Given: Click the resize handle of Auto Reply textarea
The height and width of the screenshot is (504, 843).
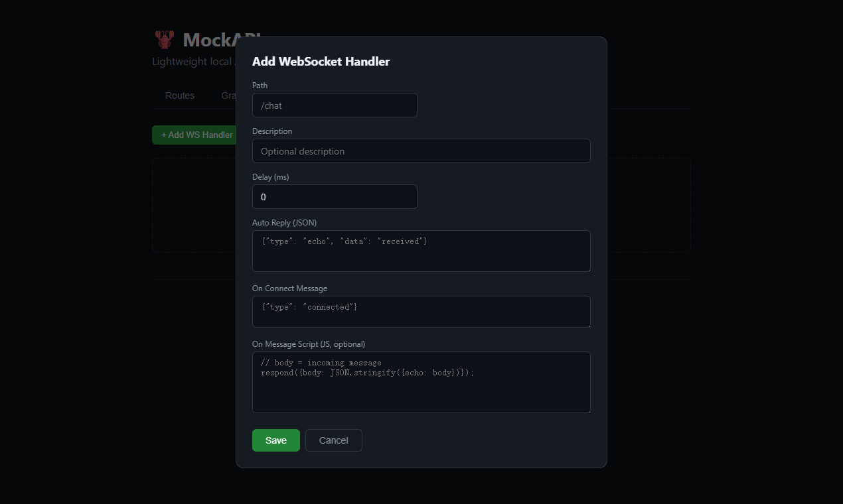Looking at the screenshot, I should 588,270.
